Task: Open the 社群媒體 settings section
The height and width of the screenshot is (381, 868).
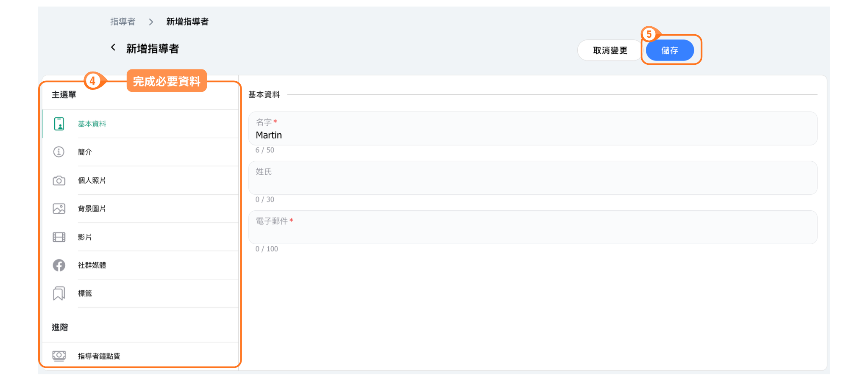Action: click(x=92, y=265)
